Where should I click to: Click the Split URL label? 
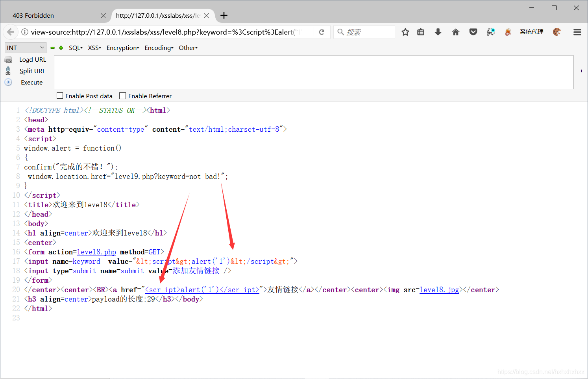[x=33, y=71]
